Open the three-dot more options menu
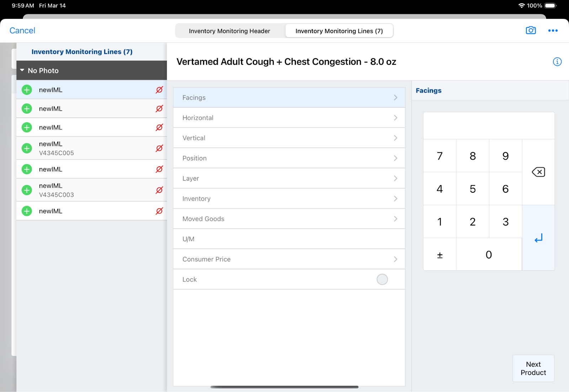 (553, 31)
